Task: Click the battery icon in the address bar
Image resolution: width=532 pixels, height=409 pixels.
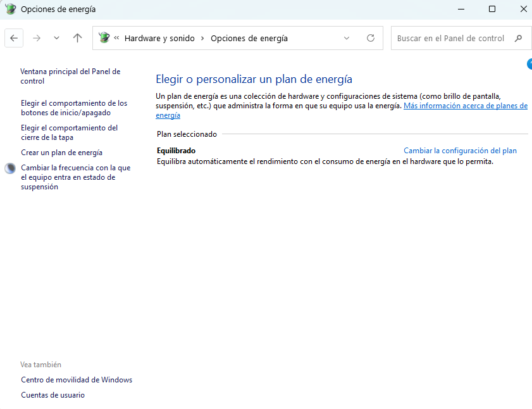Action: [x=104, y=38]
